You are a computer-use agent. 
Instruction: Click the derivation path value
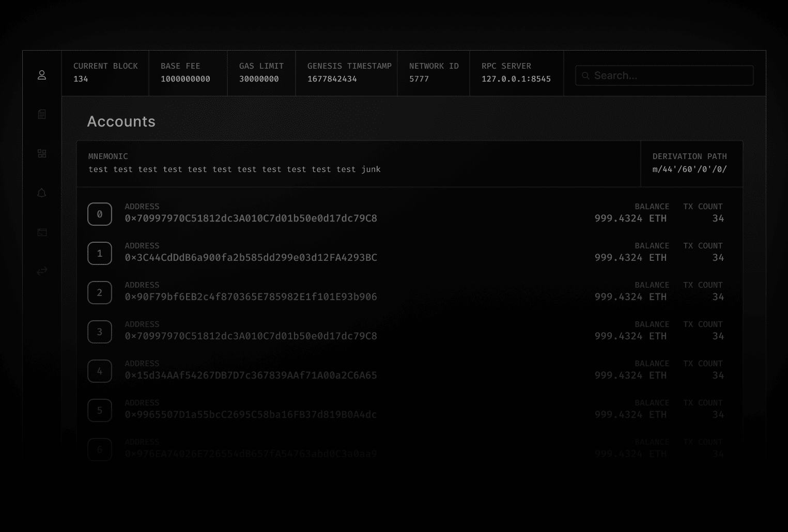coord(689,169)
